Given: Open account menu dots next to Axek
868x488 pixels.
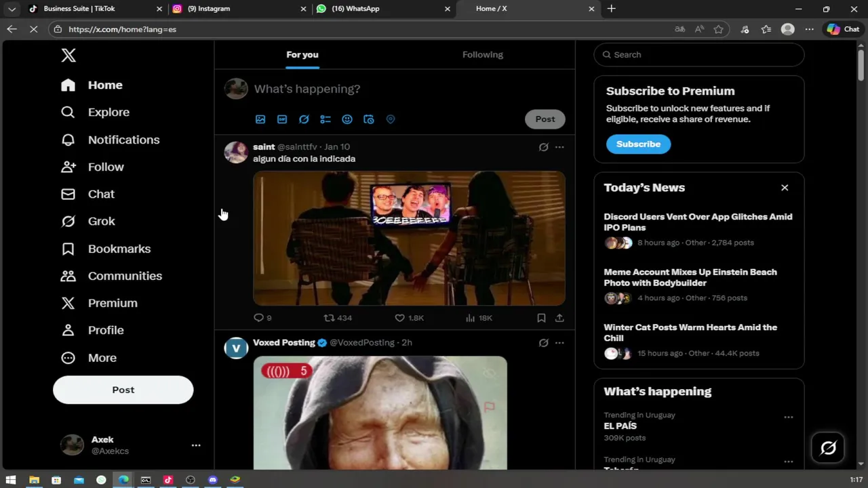Looking at the screenshot, I should tap(196, 445).
